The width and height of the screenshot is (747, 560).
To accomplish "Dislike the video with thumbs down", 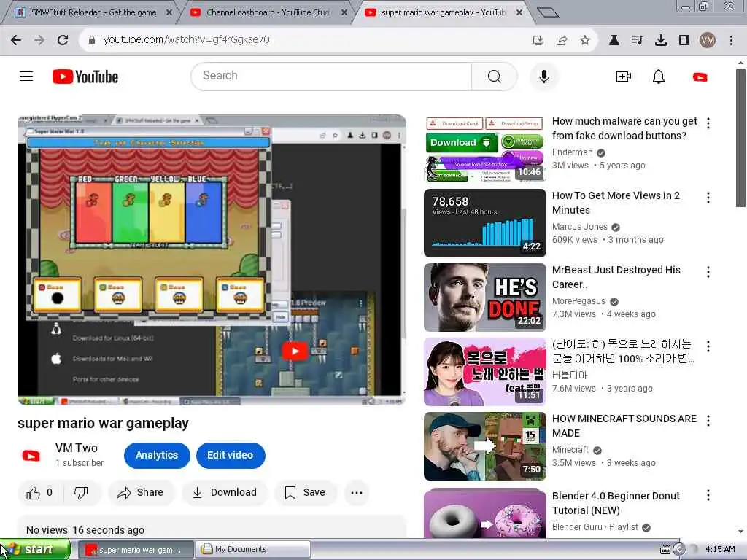I will coord(81,492).
